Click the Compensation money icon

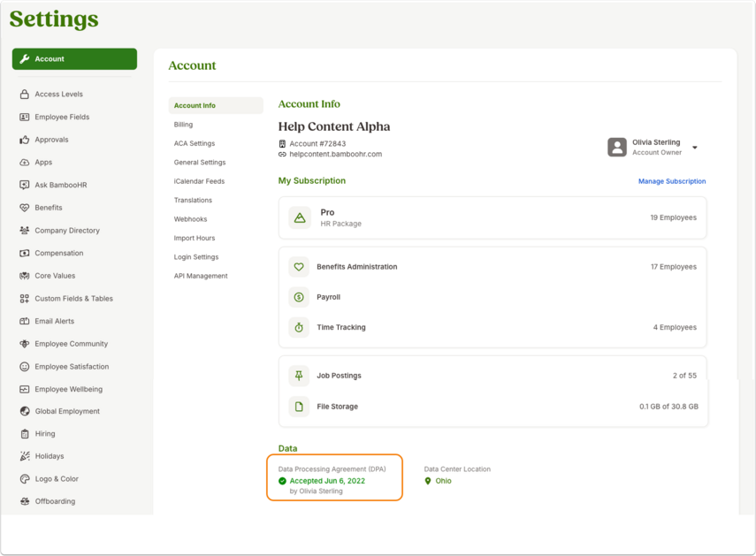coord(24,253)
